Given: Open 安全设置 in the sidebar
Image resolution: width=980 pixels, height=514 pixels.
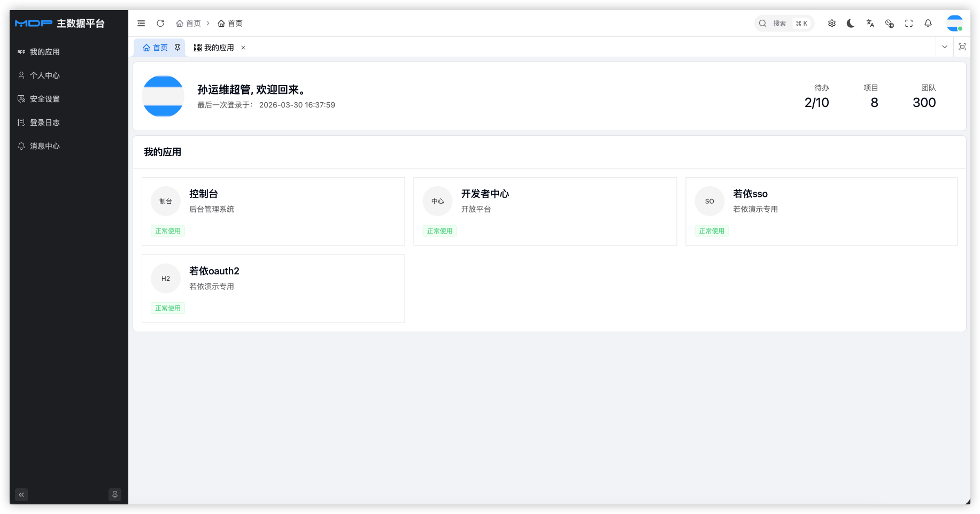Looking at the screenshot, I should click(x=45, y=99).
